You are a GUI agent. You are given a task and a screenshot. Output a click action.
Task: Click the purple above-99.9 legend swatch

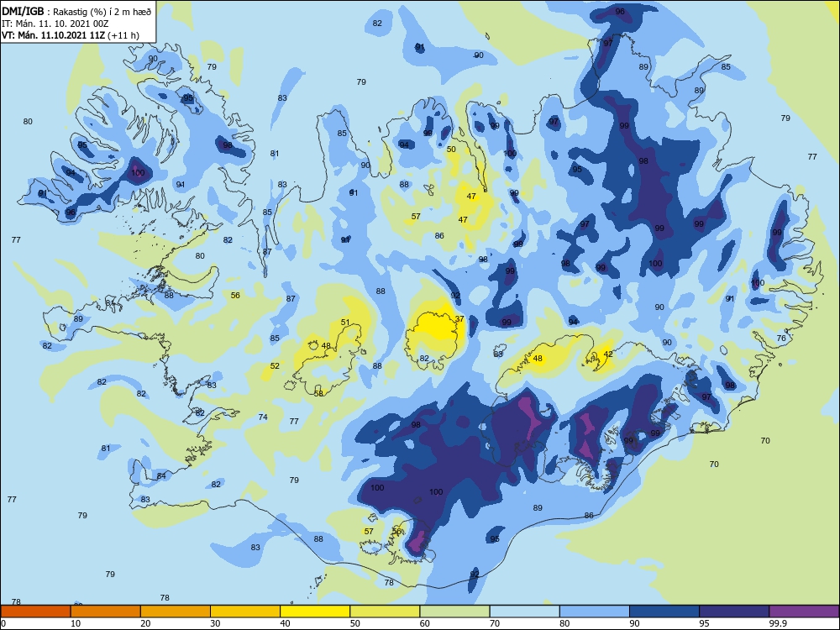(x=804, y=612)
